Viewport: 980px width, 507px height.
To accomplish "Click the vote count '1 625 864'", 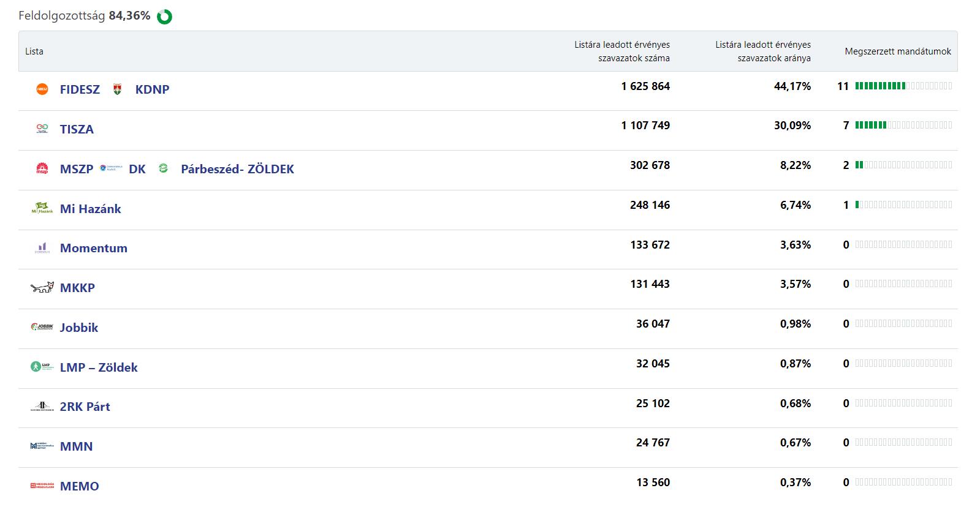I will click(x=645, y=86).
